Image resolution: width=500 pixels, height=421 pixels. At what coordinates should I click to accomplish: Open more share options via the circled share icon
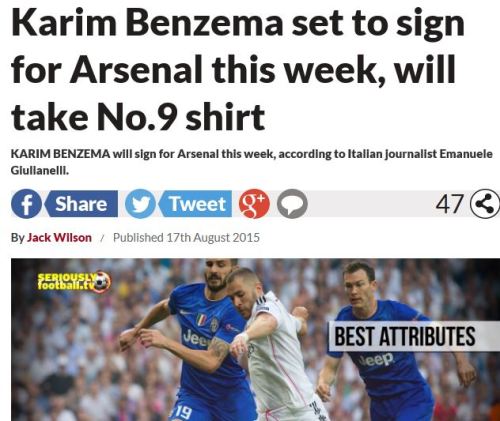485,204
